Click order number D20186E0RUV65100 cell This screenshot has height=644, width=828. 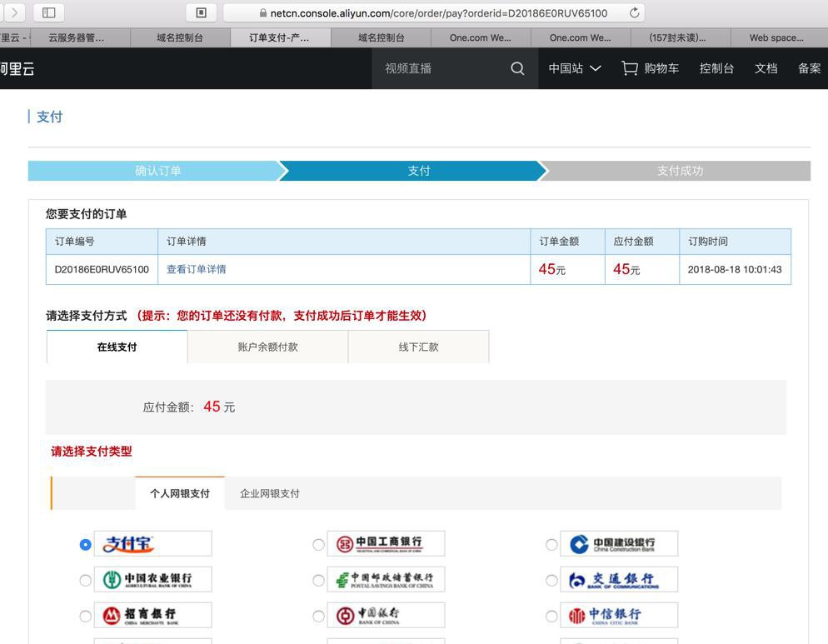pos(102,269)
